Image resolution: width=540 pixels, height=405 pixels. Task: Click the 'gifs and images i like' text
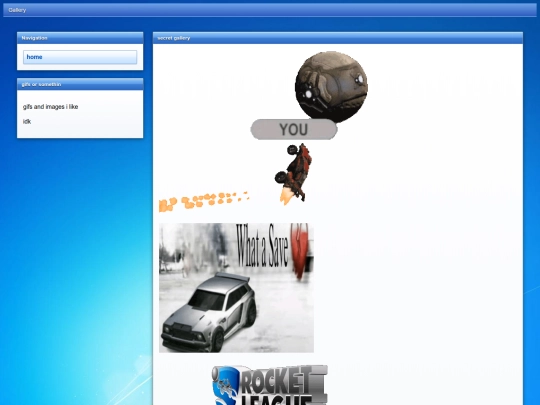[51, 107]
